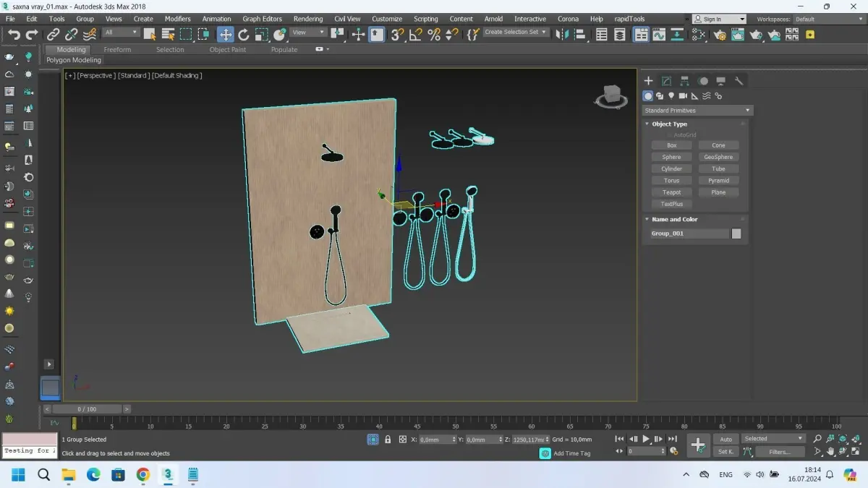Open the All selection filter dropdown
The width and height of the screenshot is (868, 488).
121,33
